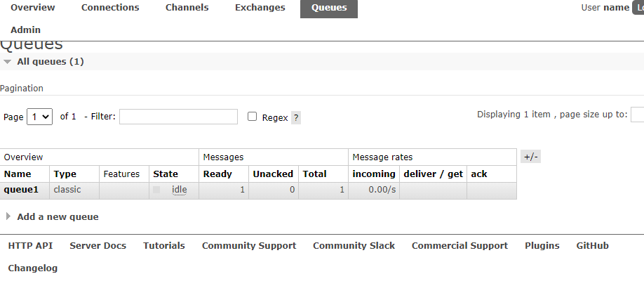
Task: Click the partially cut-off logout button beside User name
Action: coord(638,8)
